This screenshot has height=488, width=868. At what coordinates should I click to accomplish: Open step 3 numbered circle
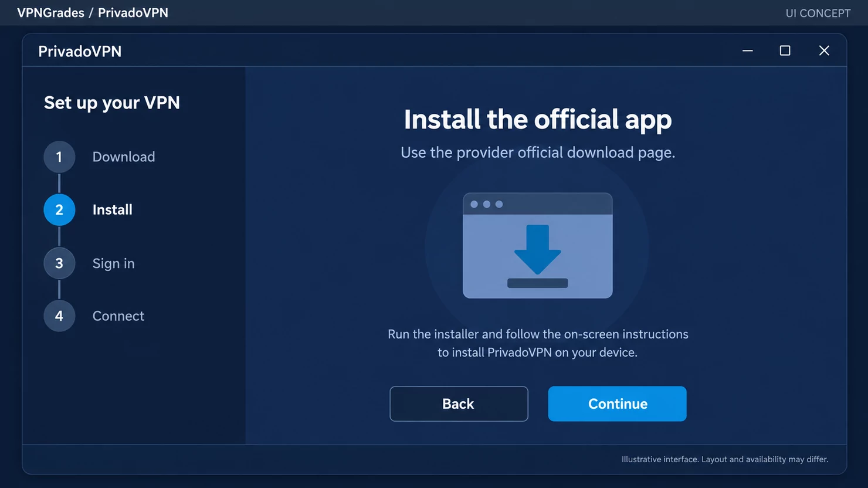tap(59, 263)
